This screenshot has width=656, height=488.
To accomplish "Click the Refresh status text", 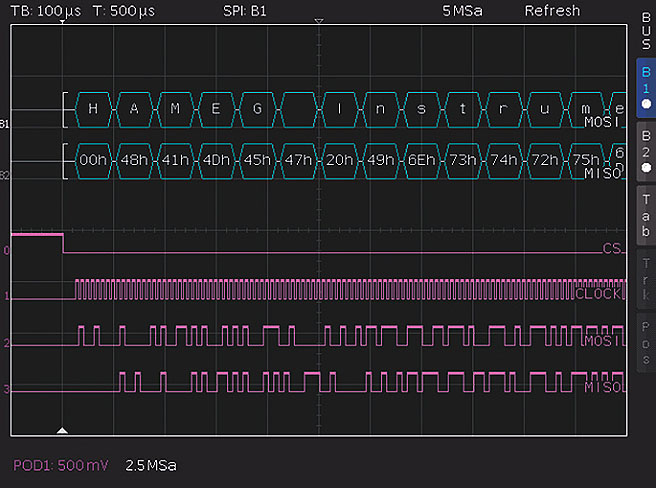I will [552, 10].
